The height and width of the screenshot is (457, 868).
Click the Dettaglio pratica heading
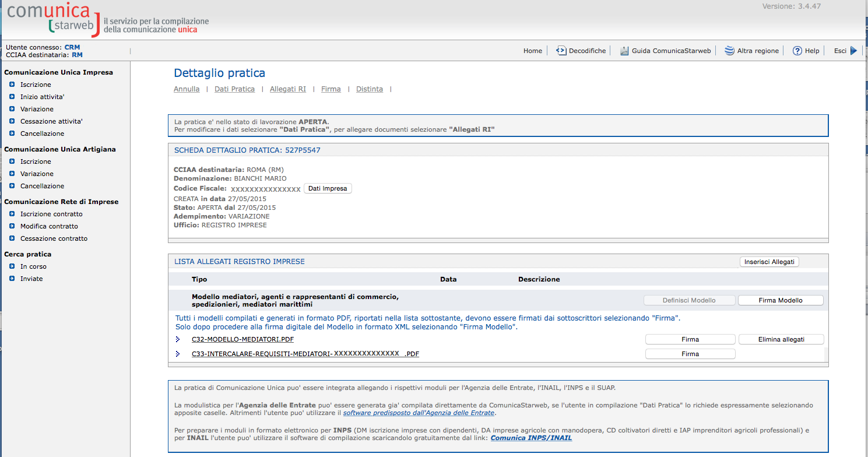[219, 73]
